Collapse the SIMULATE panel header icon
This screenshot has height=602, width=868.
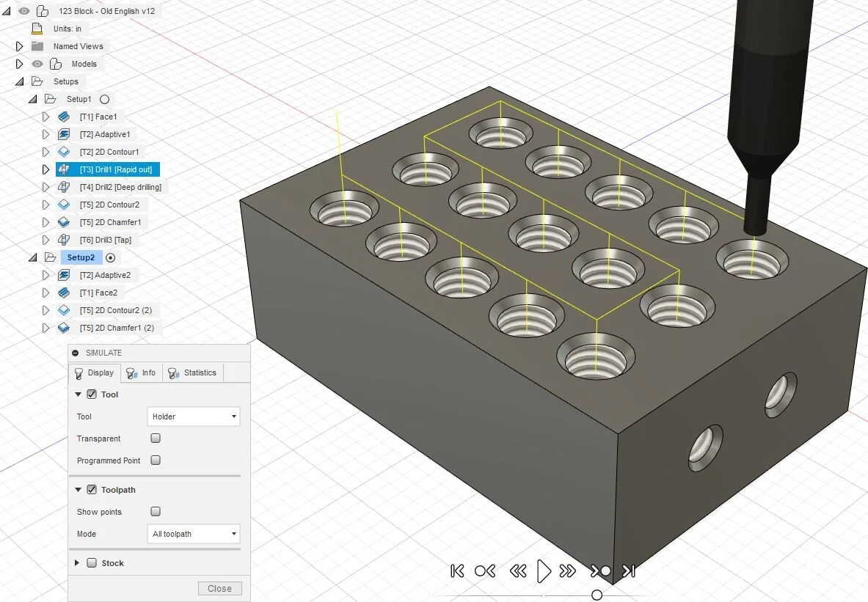click(x=76, y=353)
